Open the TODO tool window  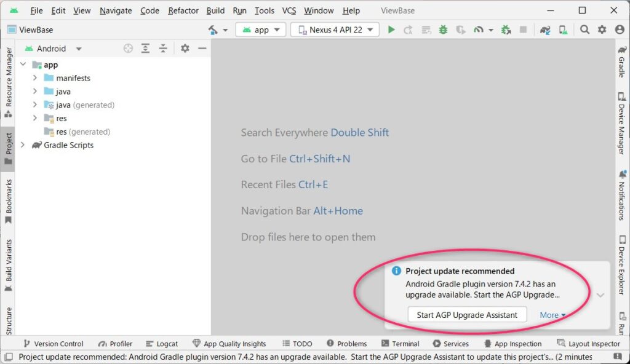[x=297, y=344]
